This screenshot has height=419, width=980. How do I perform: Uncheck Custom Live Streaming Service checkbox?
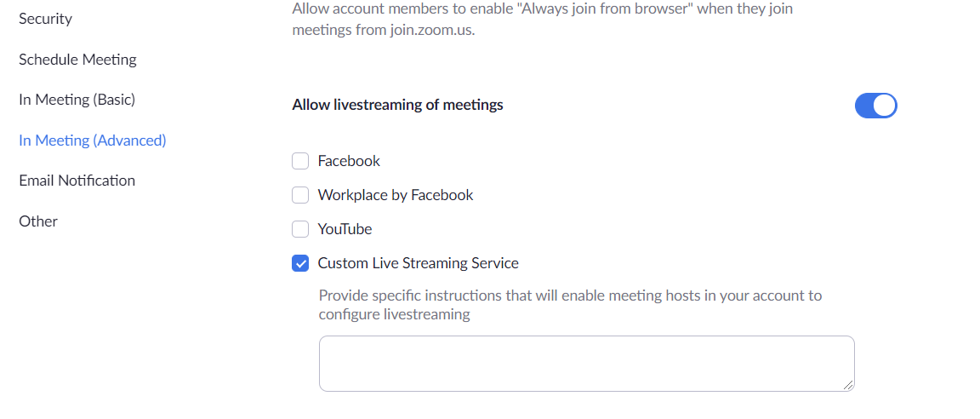click(x=300, y=263)
